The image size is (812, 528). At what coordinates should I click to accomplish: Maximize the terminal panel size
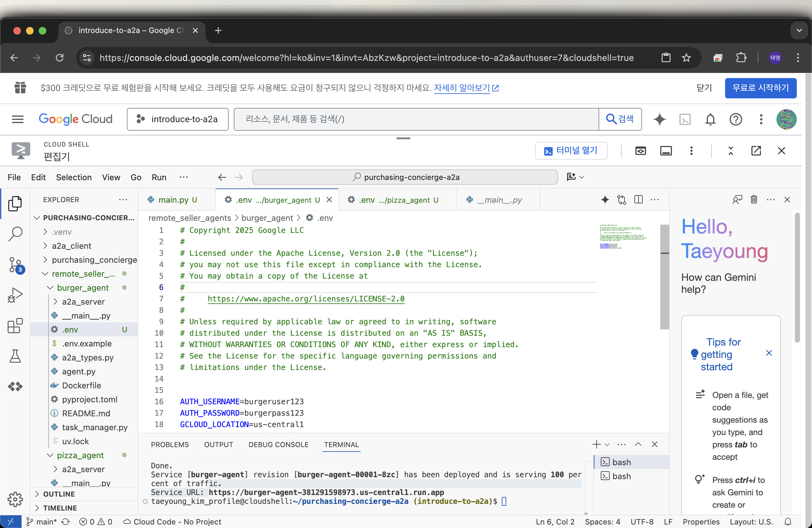pyautogui.click(x=638, y=444)
